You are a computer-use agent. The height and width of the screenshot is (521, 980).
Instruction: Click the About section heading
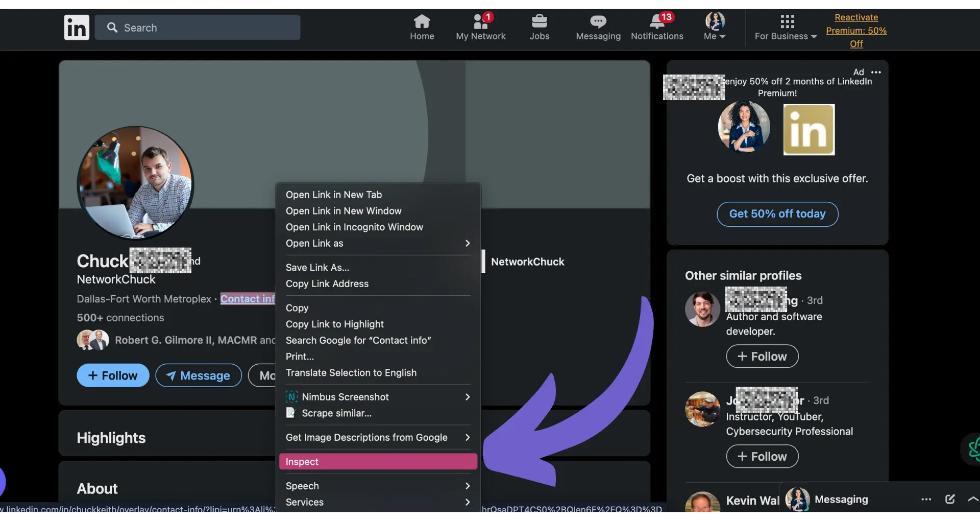click(97, 489)
